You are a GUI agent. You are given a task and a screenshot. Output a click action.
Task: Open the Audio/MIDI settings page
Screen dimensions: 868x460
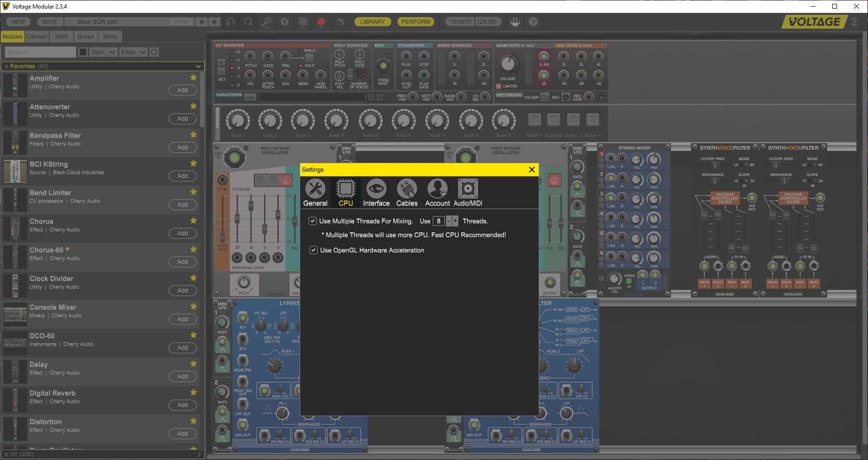point(468,193)
